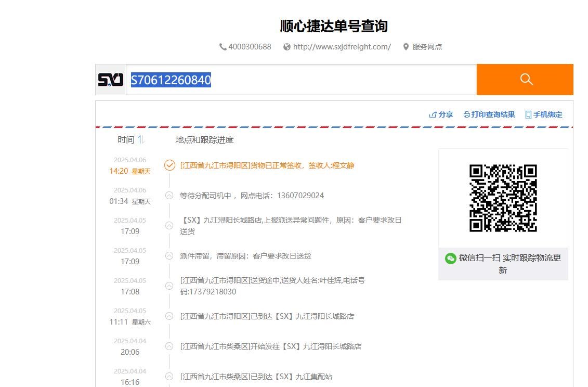Click the 地点和跟踪进度 column header

click(204, 139)
